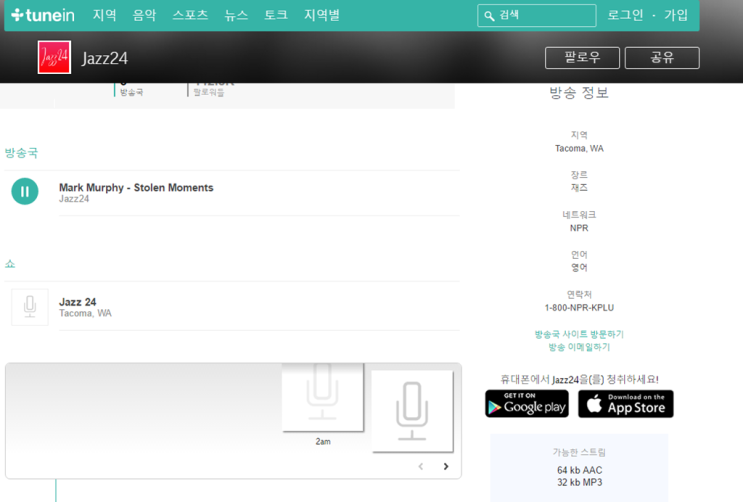Click the NPR network text

click(579, 228)
